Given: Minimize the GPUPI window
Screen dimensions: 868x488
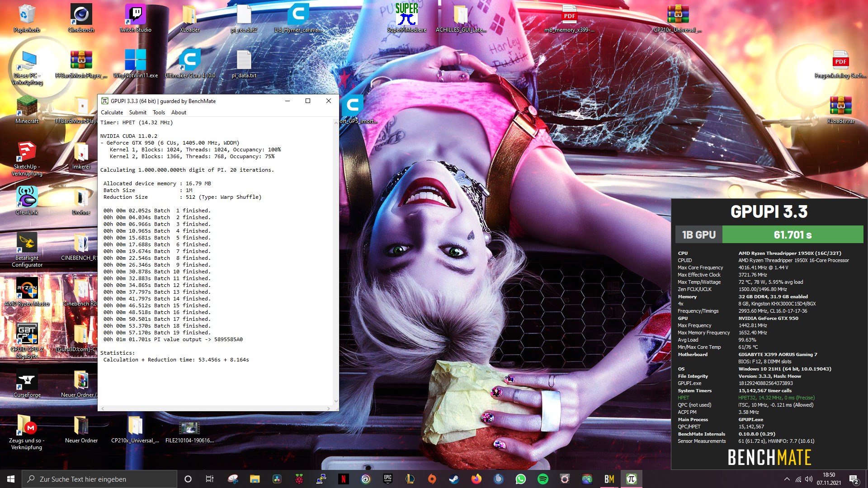Looking at the screenshot, I should [x=287, y=101].
